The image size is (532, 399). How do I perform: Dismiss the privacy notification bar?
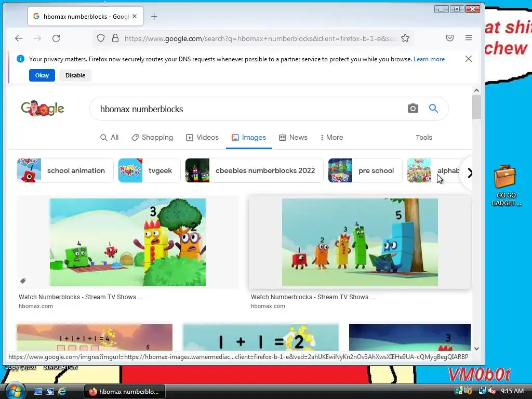coord(469,59)
